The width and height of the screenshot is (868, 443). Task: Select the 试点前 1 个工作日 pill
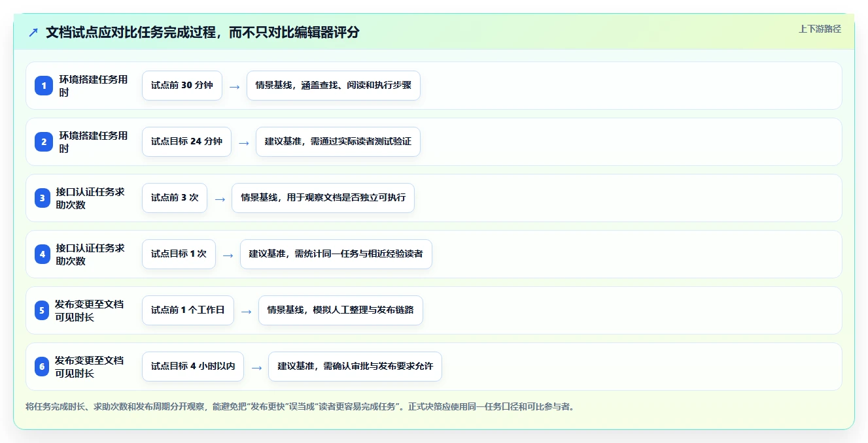(188, 310)
